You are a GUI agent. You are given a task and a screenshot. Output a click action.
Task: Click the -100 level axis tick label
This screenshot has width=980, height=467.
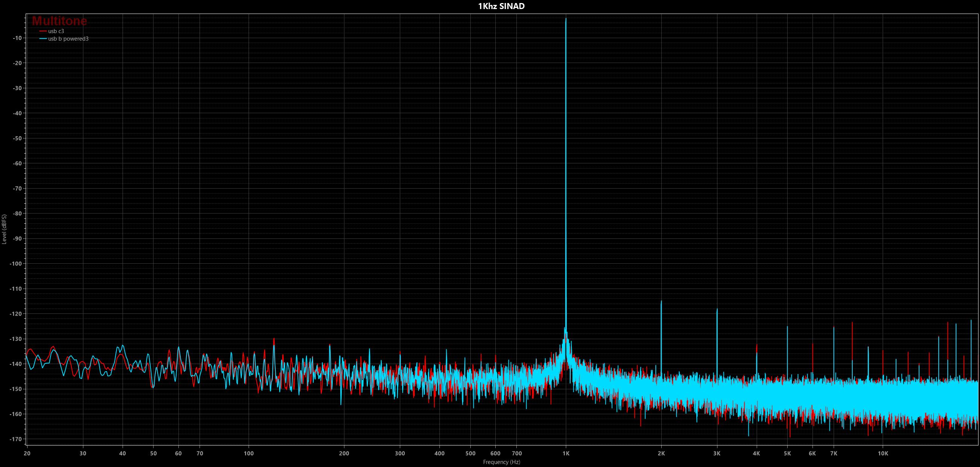15,264
